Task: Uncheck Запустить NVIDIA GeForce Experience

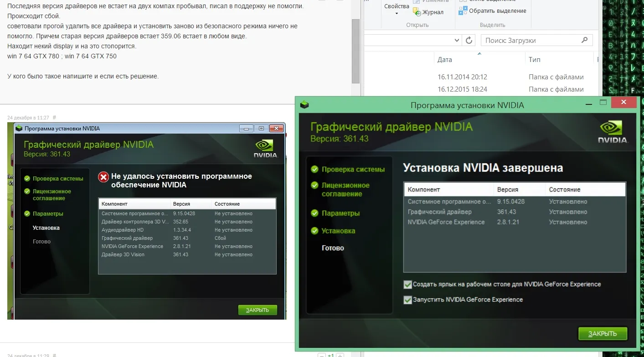Action: (407, 300)
